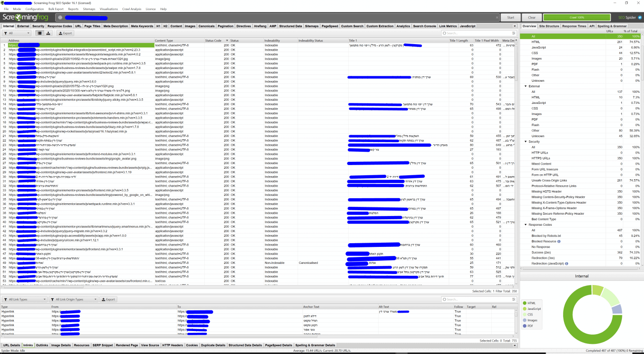The image size is (644, 354).
Task: Click info icon beside Redirection (JavaScript)
Action: (567, 263)
